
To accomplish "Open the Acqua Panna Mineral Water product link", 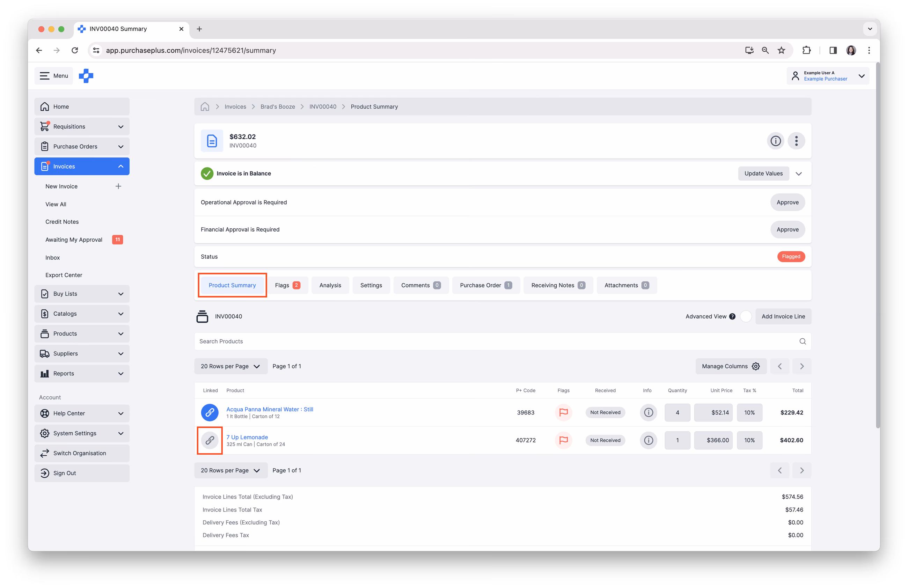I will pyautogui.click(x=269, y=409).
